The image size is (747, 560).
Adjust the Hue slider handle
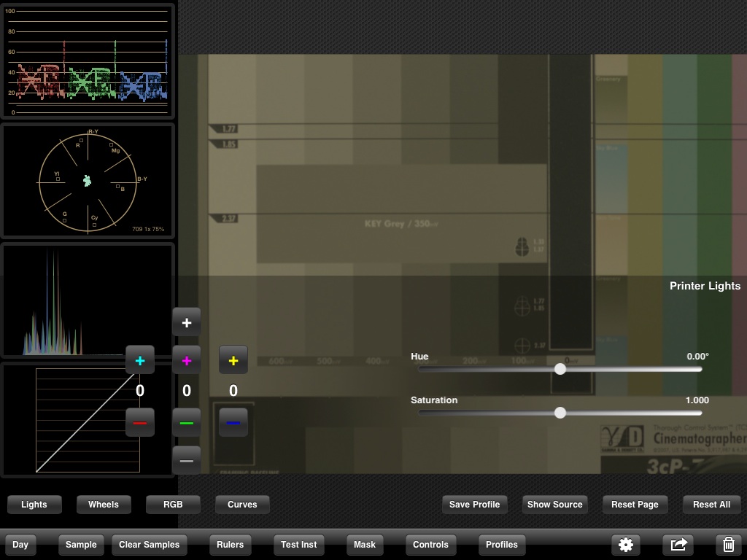coord(560,369)
